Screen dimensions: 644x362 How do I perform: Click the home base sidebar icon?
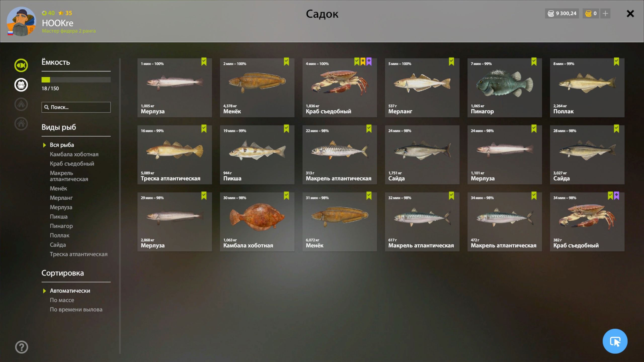pyautogui.click(x=21, y=123)
